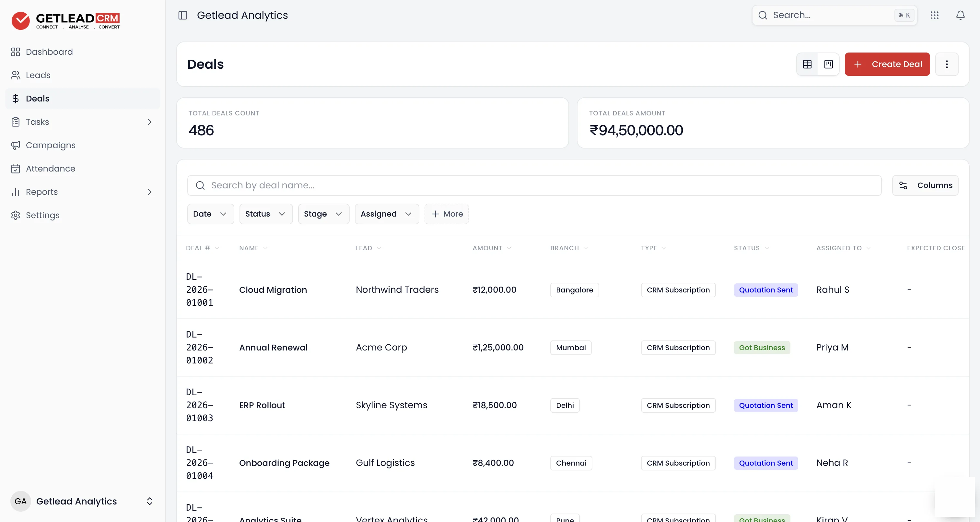Screen dimensions: 980x522
Task: Click the Campaigns megaphone icon
Action: point(16,145)
